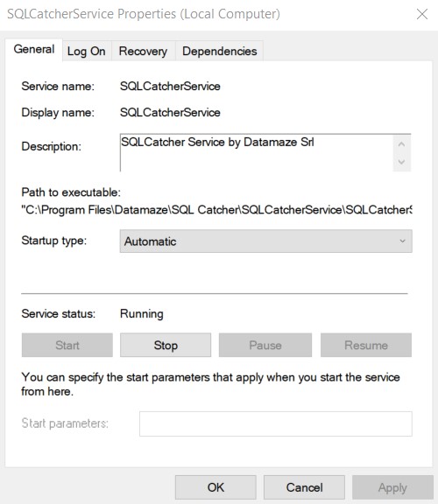Click the Pause service button
The height and width of the screenshot is (504, 438).
[265, 346]
